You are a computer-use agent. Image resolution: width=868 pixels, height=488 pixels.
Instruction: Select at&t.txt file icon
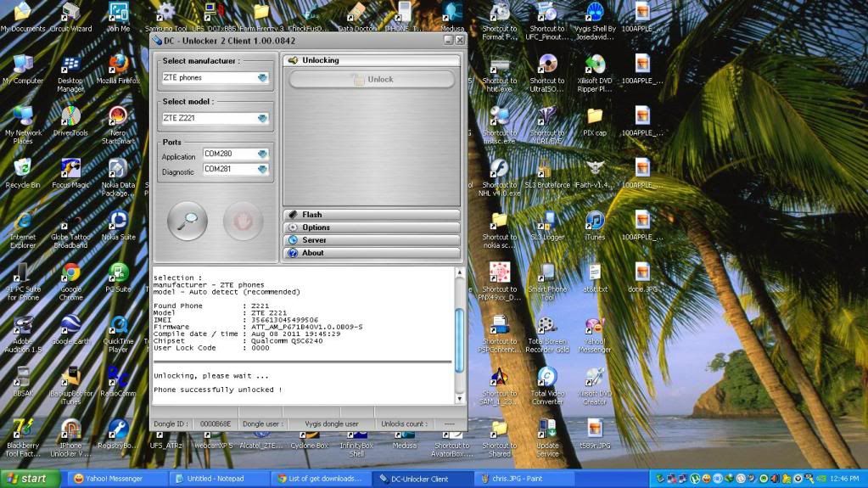[595, 278]
